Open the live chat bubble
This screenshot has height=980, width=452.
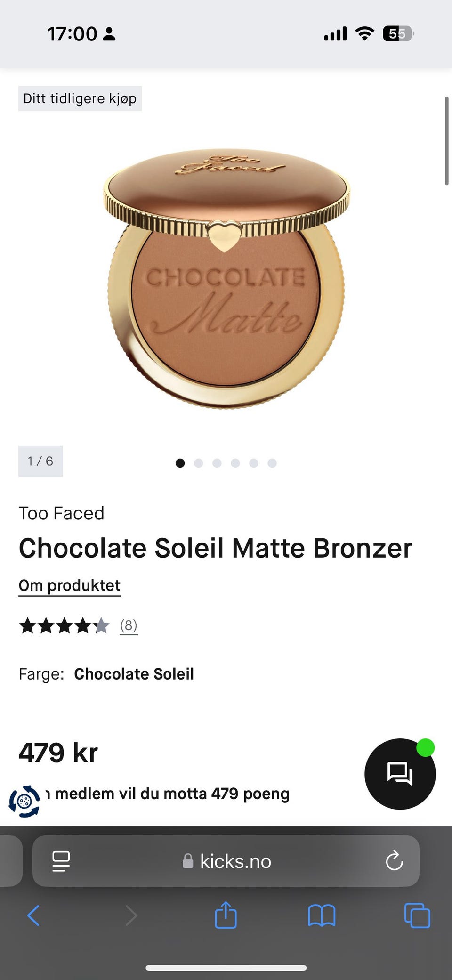coord(400,774)
